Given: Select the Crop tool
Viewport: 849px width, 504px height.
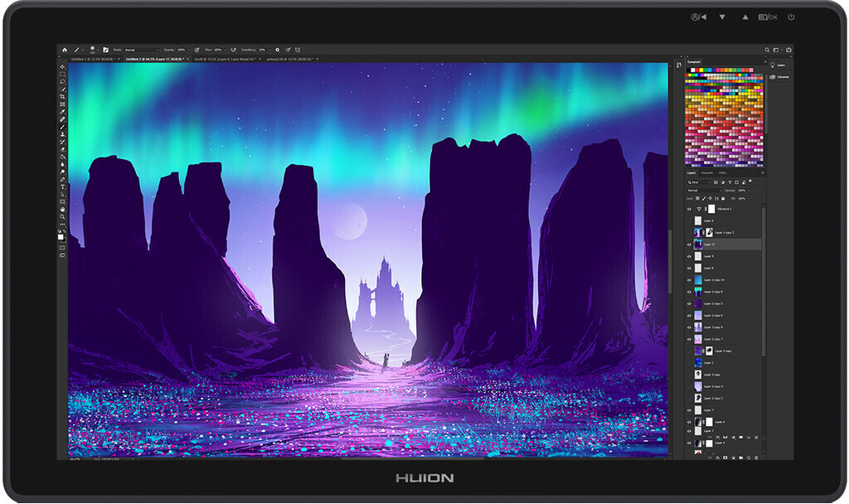Looking at the screenshot, I should [62, 97].
